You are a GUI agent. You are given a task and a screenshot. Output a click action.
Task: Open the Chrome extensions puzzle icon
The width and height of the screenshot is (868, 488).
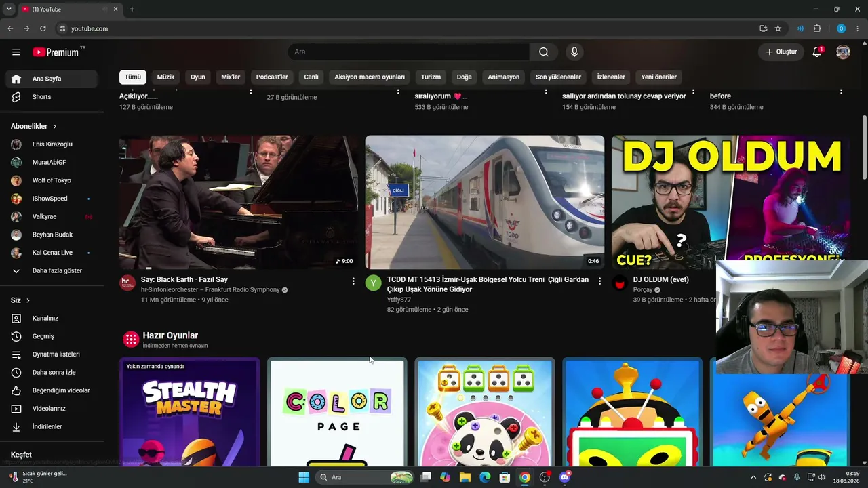(x=817, y=28)
